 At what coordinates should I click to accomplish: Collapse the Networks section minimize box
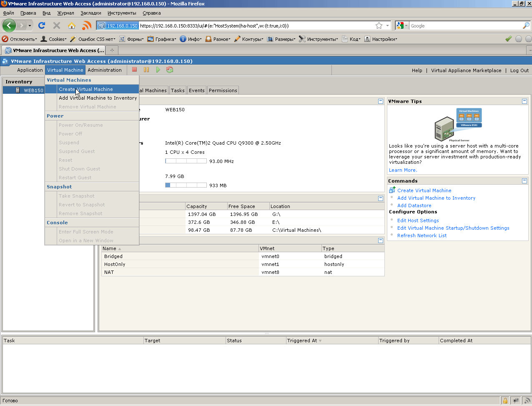(381, 241)
